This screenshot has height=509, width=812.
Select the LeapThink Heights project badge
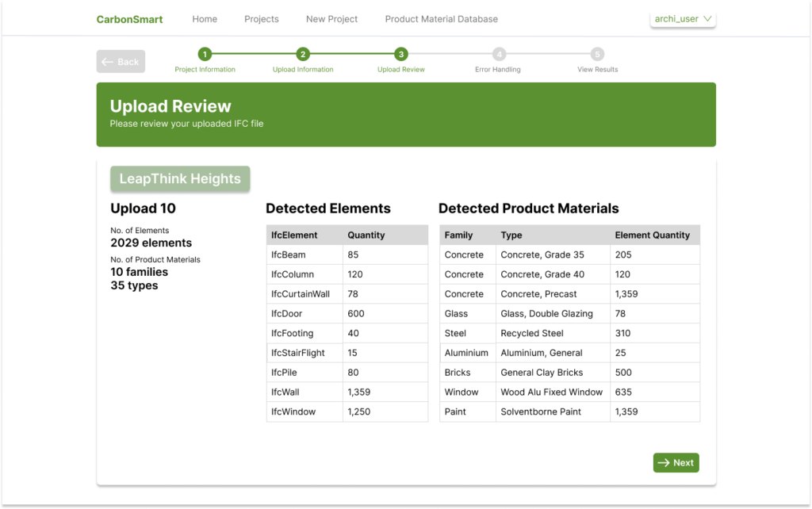(180, 178)
